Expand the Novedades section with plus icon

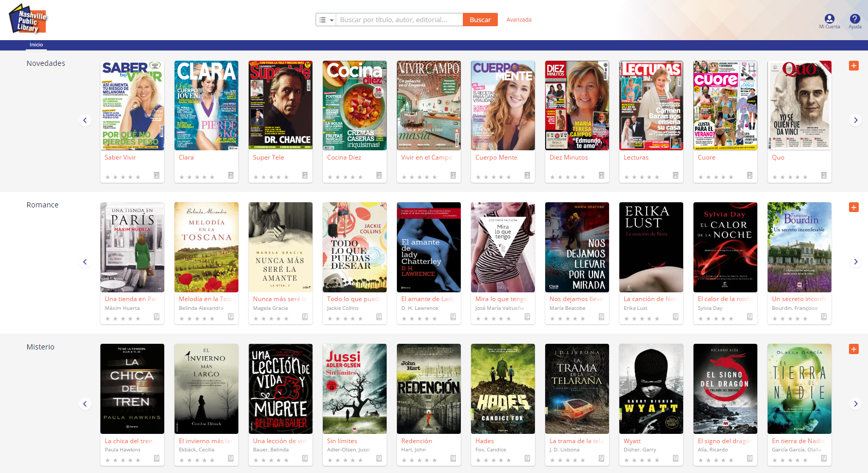[x=854, y=66]
